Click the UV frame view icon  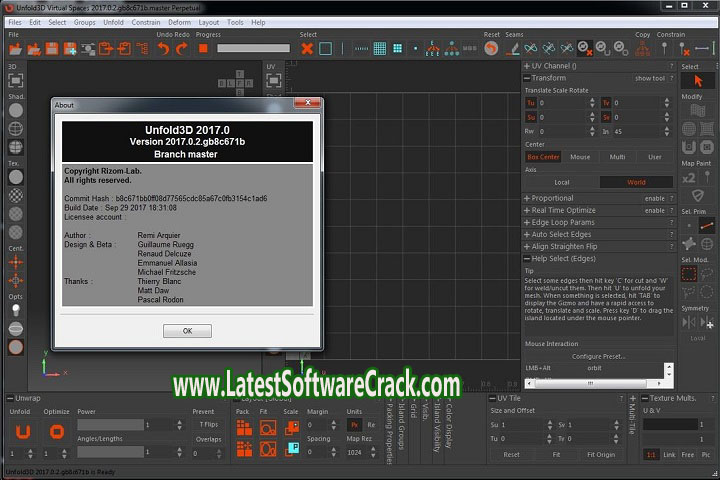tap(274, 81)
